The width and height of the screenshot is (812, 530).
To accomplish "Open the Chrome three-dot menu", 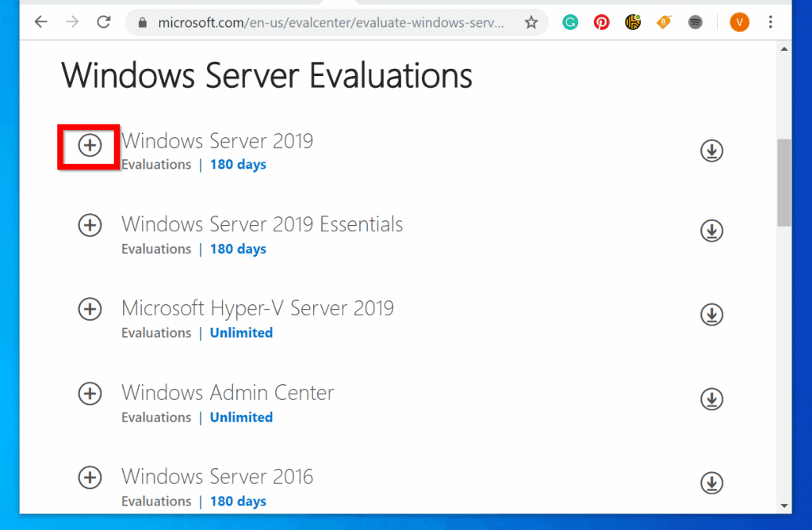I will coord(771,22).
